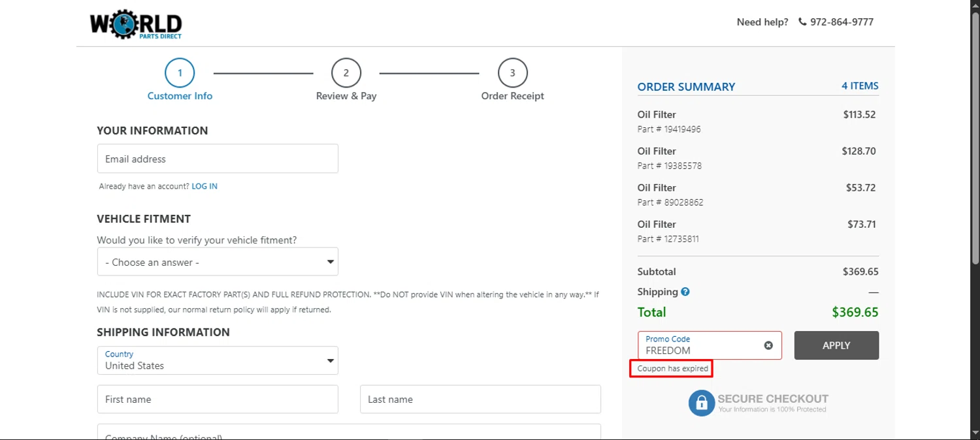The height and width of the screenshot is (440, 980).
Task: Click the 4 ITEMS label
Action: (860, 86)
